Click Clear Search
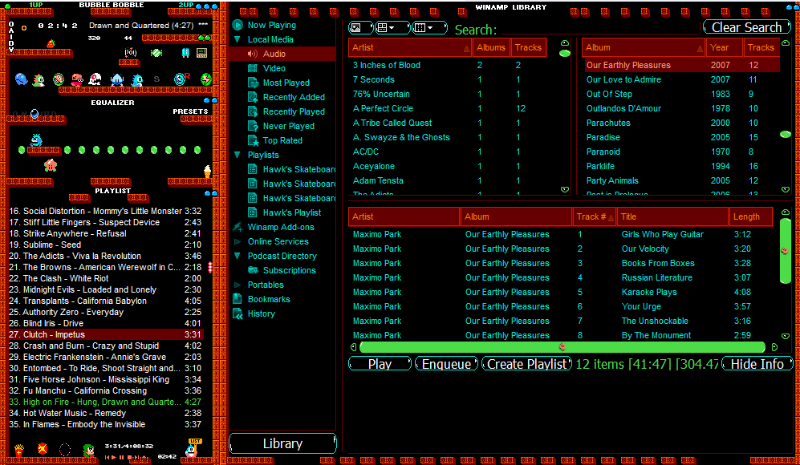Viewport: 800px width, 465px height. (746, 27)
